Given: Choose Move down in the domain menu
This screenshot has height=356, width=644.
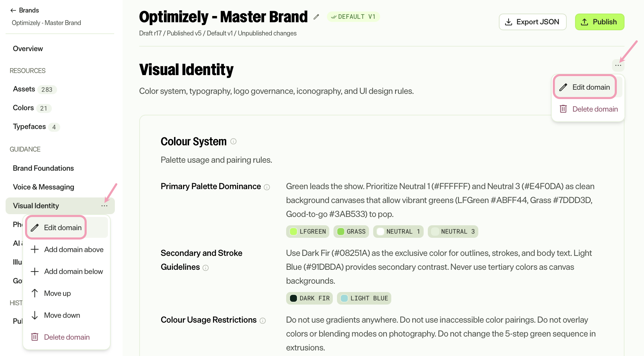Looking at the screenshot, I should pos(67,315).
